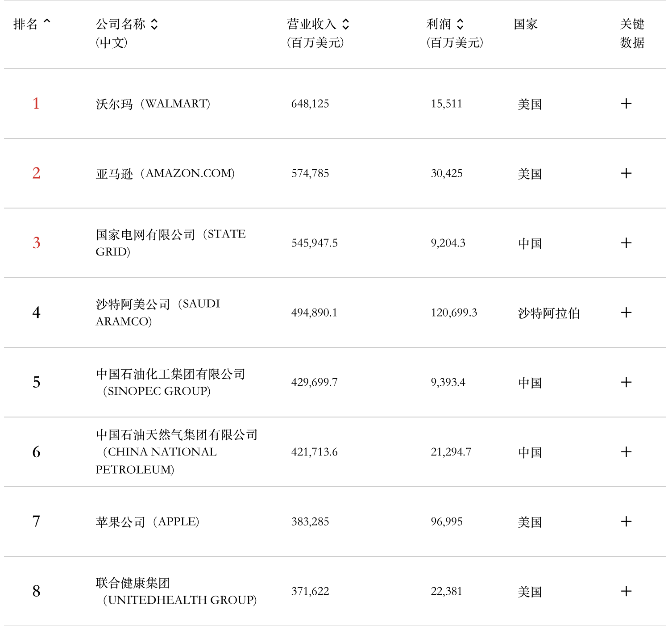The width and height of the screenshot is (672, 626).
Task: Click 苹果公司 (APPLE) company name
Action: (x=147, y=522)
